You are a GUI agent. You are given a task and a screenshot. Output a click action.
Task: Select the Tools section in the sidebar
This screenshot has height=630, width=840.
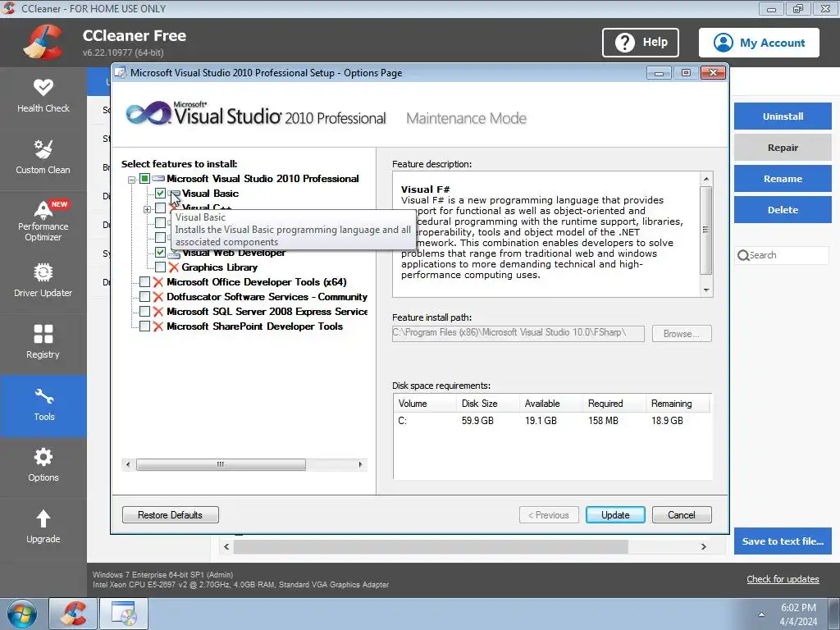pyautogui.click(x=43, y=405)
